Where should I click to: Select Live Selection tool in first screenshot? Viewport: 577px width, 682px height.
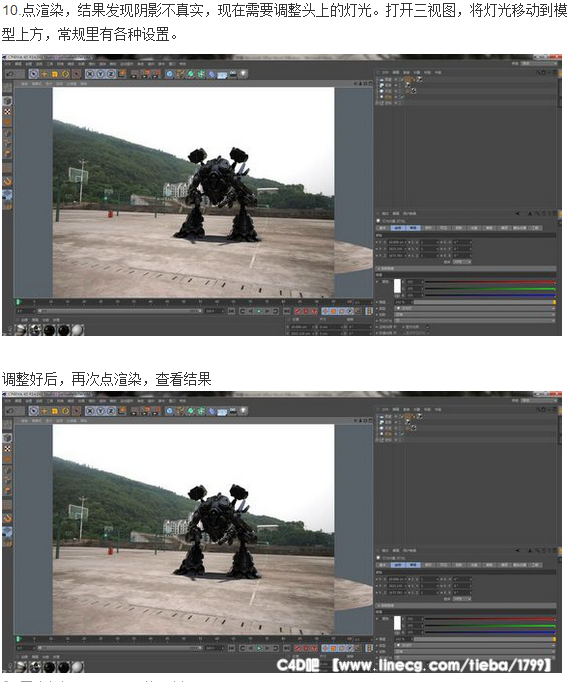(x=33, y=74)
